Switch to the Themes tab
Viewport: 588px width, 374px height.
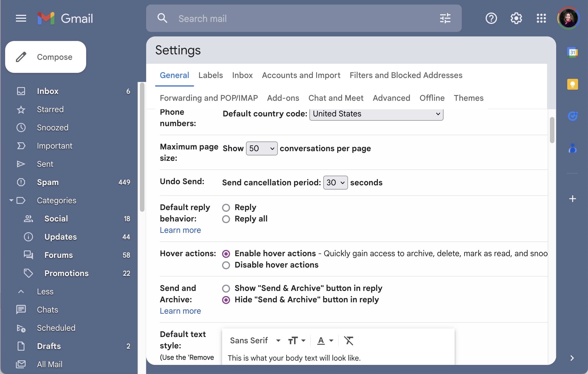point(469,98)
